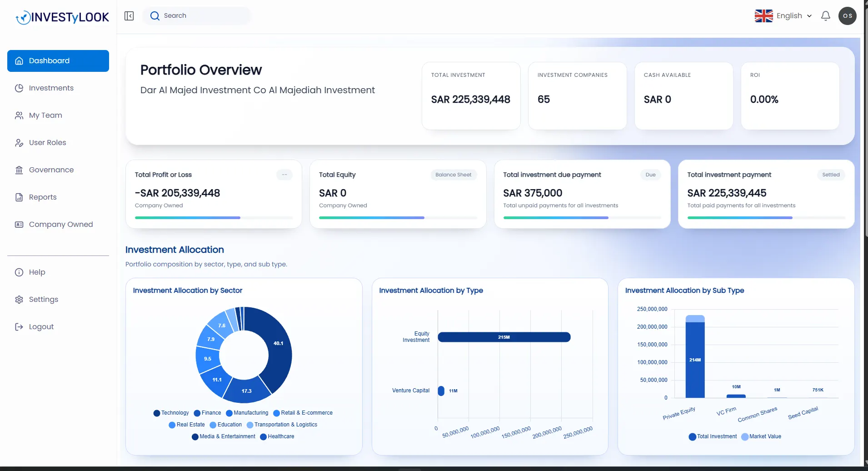Click the Venture Capital 11M bar
The height and width of the screenshot is (471, 868).
point(441,391)
